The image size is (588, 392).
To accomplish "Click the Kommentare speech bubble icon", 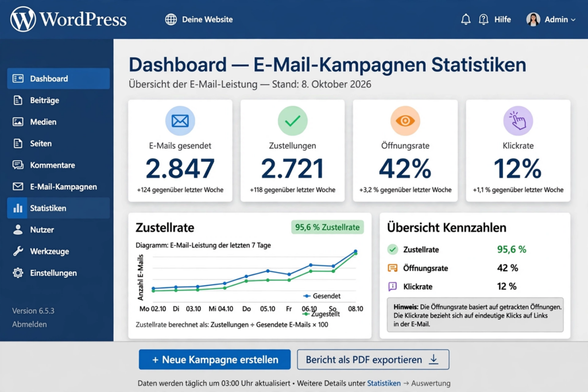I will 18,165.
